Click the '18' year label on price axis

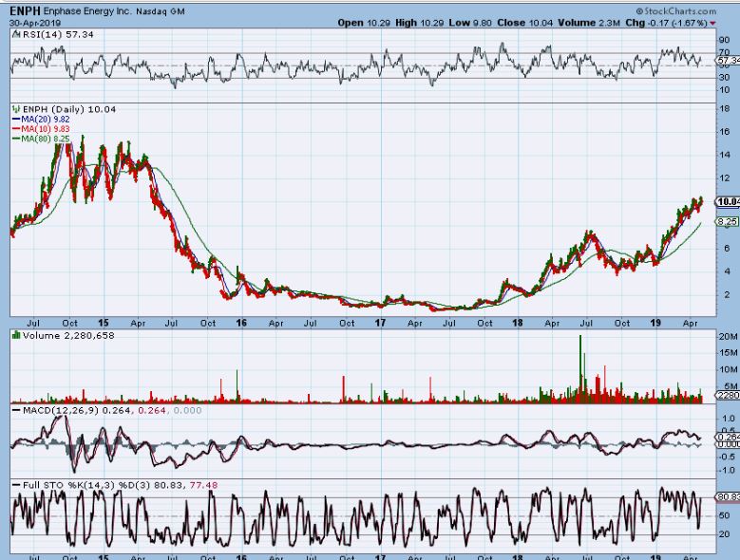(x=518, y=323)
